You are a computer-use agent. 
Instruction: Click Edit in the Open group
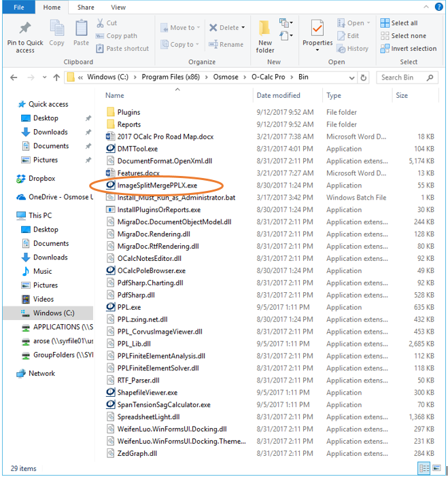[348, 36]
